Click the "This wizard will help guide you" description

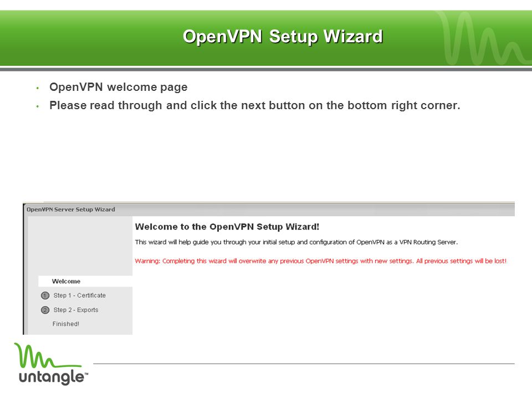(296, 242)
